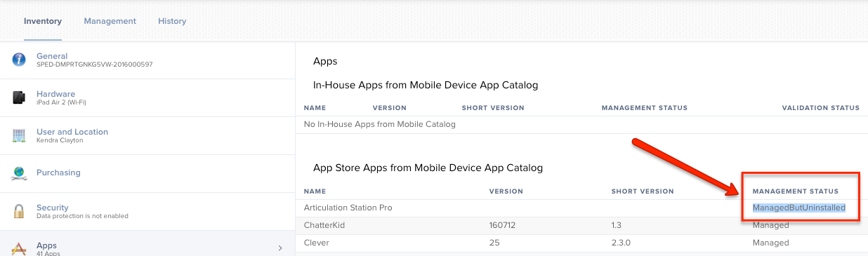Click the Hardware iPad icon
The width and height of the screenshot is (868, 256).
tap(19, 97)
